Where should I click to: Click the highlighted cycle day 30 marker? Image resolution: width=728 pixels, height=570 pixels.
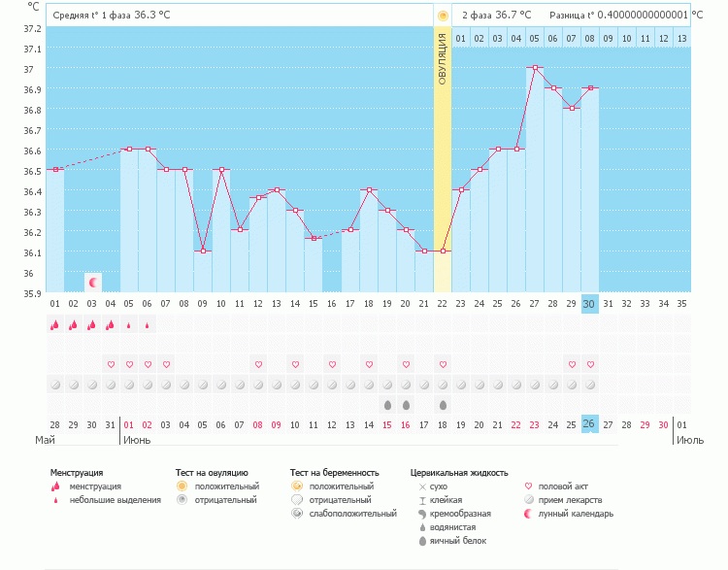pos(589,304)
